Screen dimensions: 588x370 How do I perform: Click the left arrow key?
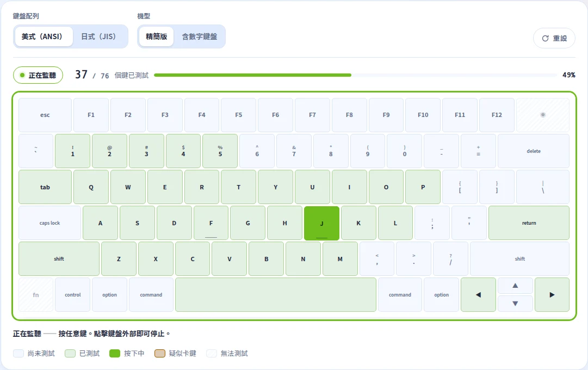(478, 294)
